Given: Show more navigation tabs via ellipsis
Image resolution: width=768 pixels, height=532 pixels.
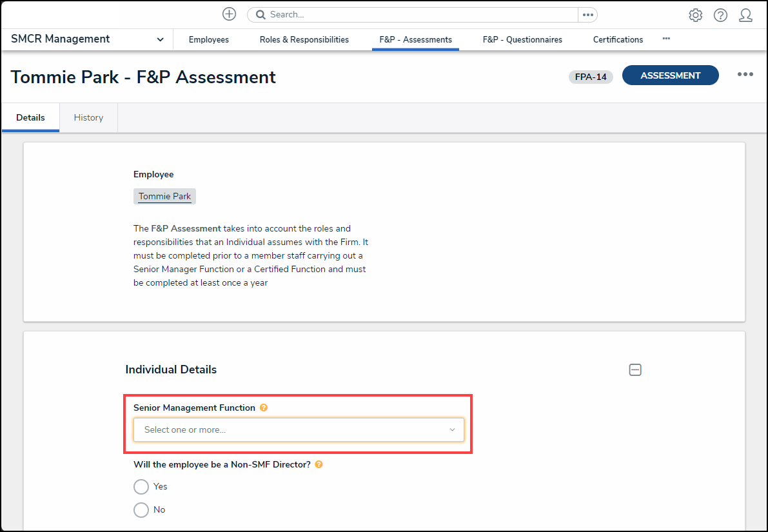Looking at the screenshot, I should (x=666, y=39).
